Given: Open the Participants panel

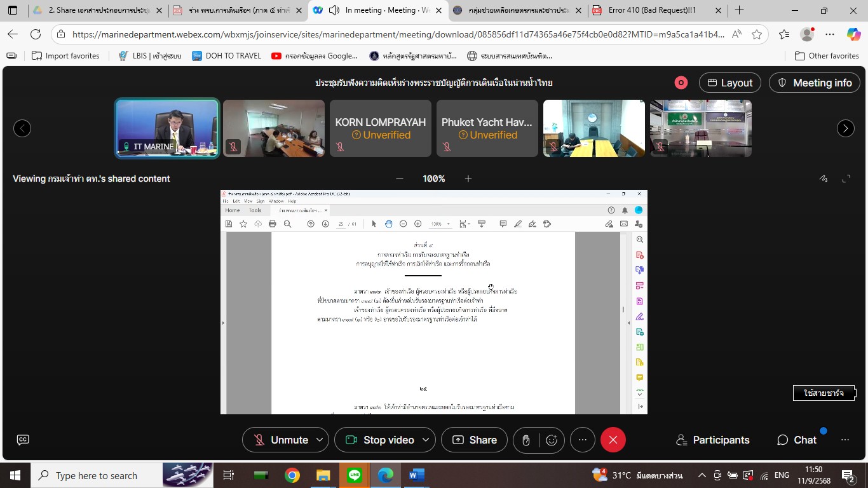Looking at the screenshot, I should pos(712,440).
